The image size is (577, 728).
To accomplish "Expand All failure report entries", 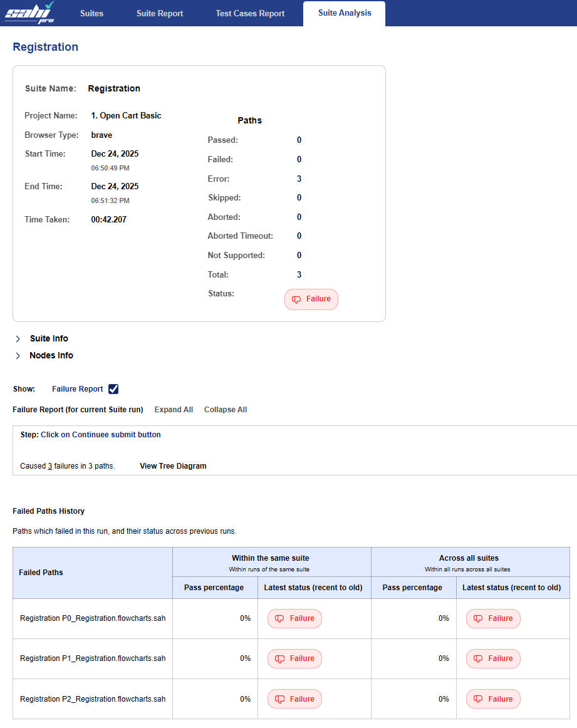I will tap(174, 410).
